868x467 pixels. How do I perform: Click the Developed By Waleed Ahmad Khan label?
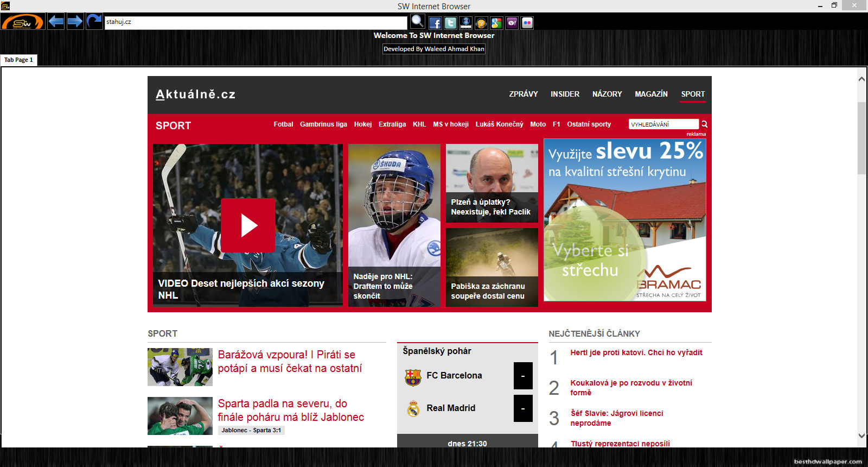coord(434,49)
